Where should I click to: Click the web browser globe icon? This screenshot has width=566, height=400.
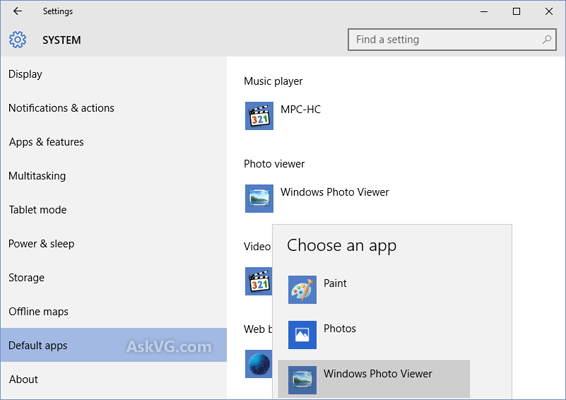point(258,364)
